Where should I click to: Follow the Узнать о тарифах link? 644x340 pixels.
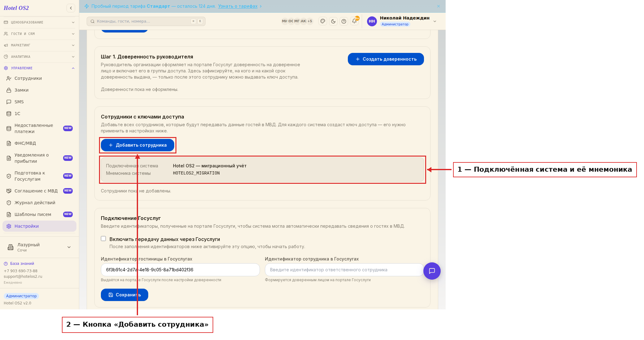[x=238, y=6]
